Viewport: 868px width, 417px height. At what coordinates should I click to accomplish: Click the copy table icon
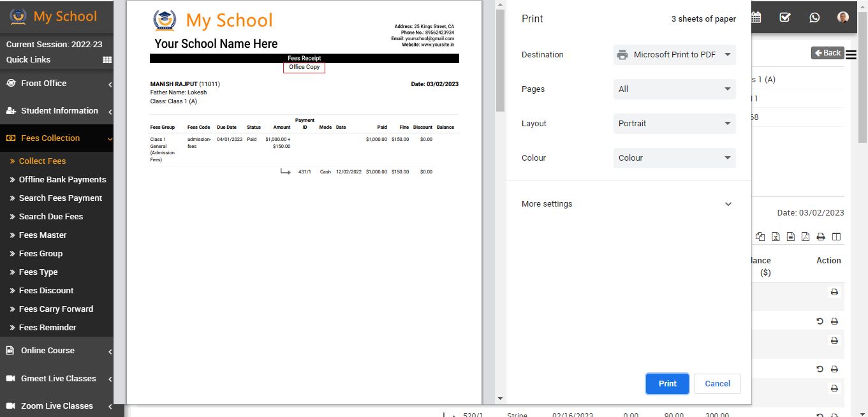point(760,237)
